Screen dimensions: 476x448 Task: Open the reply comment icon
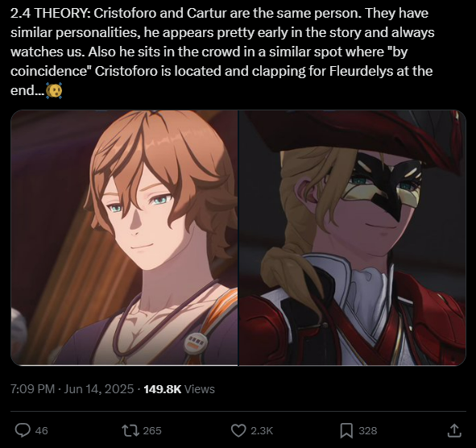23,430
